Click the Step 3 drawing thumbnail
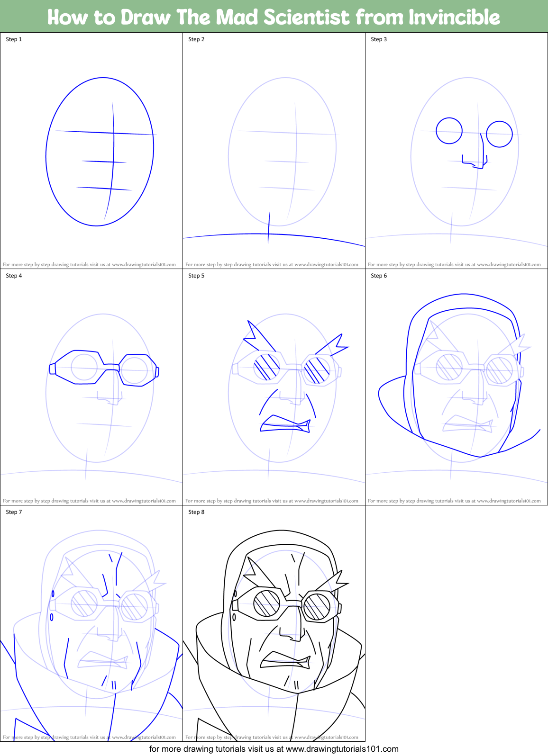Image resolution: width=548 pixels, height=756 pixels. tap(457, 151)
